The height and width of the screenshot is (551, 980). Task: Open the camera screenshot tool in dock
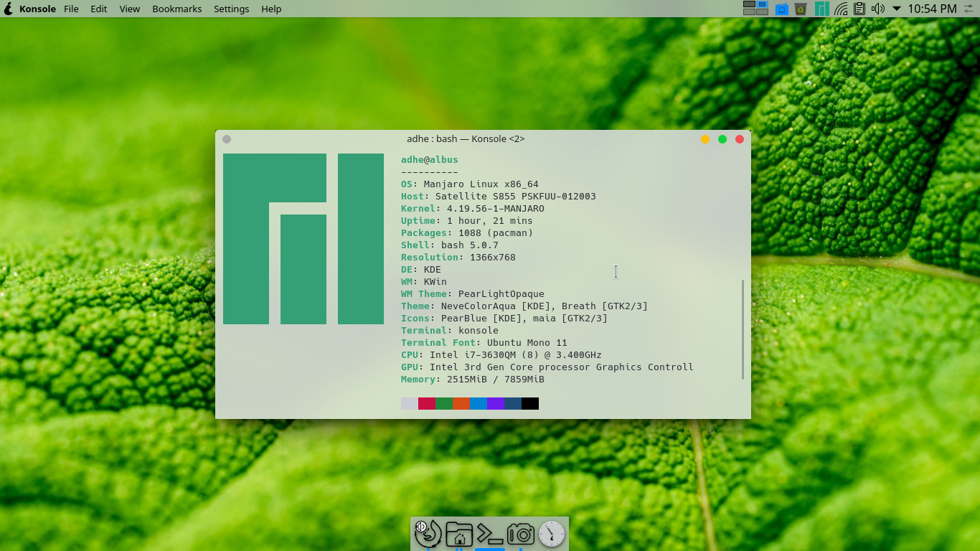point(521,534)
